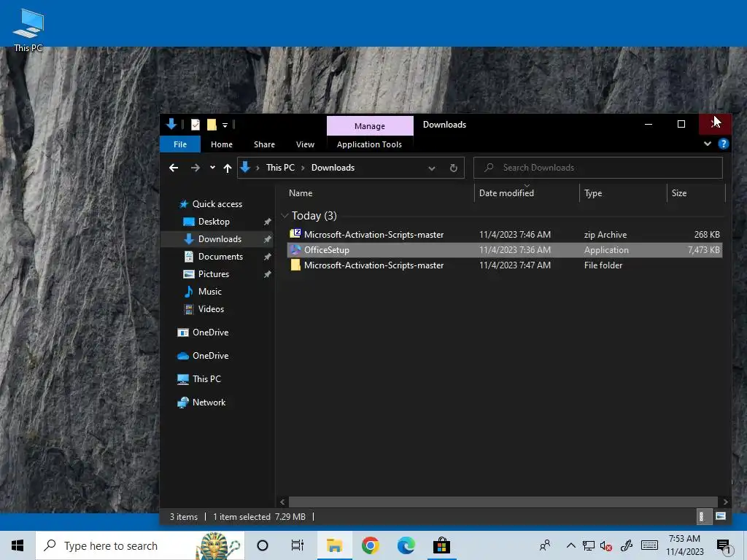
Task: Launch Microsoft Edge from the taskbar
Action: pos(406,545)
